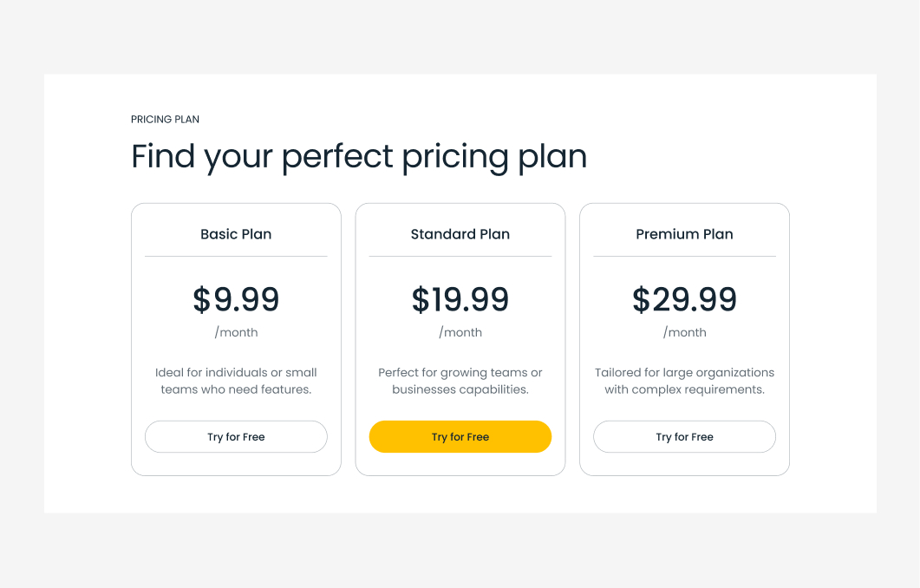Click the PRICING PLAN label
This screenshot has height=588, width=920.
(165, 119)
